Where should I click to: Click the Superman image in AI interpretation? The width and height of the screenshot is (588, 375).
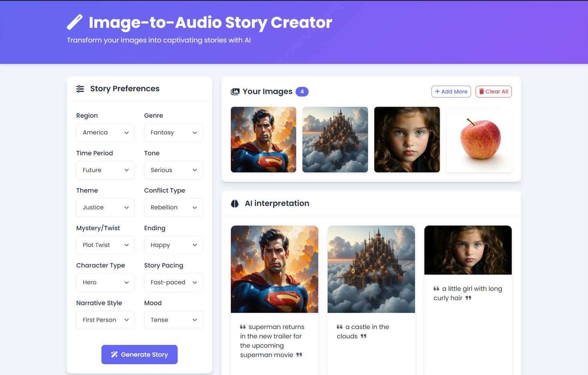274,269
